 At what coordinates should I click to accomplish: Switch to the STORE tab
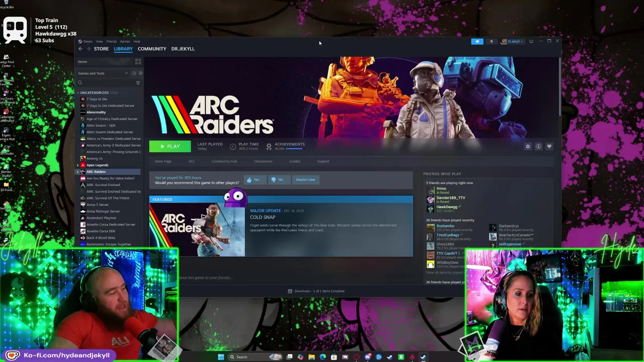click(101, 49)
